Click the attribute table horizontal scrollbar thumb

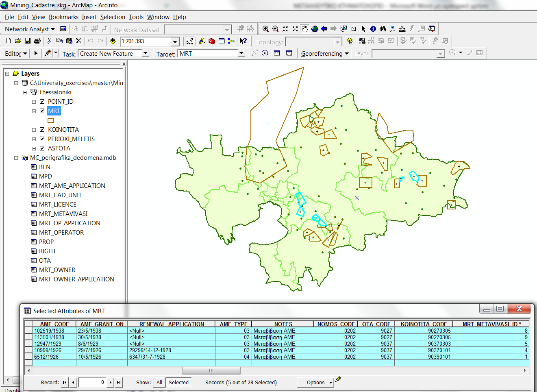(211, 370)
